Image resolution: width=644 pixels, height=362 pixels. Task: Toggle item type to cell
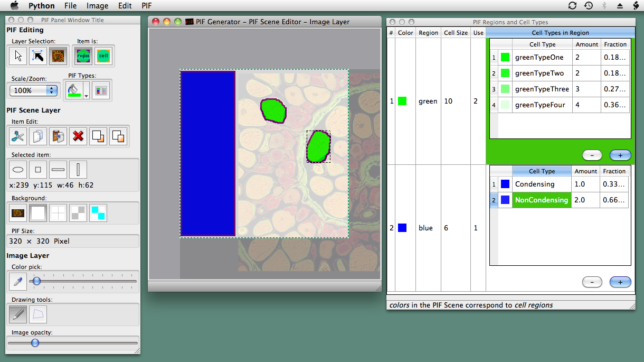pos(103,56)
